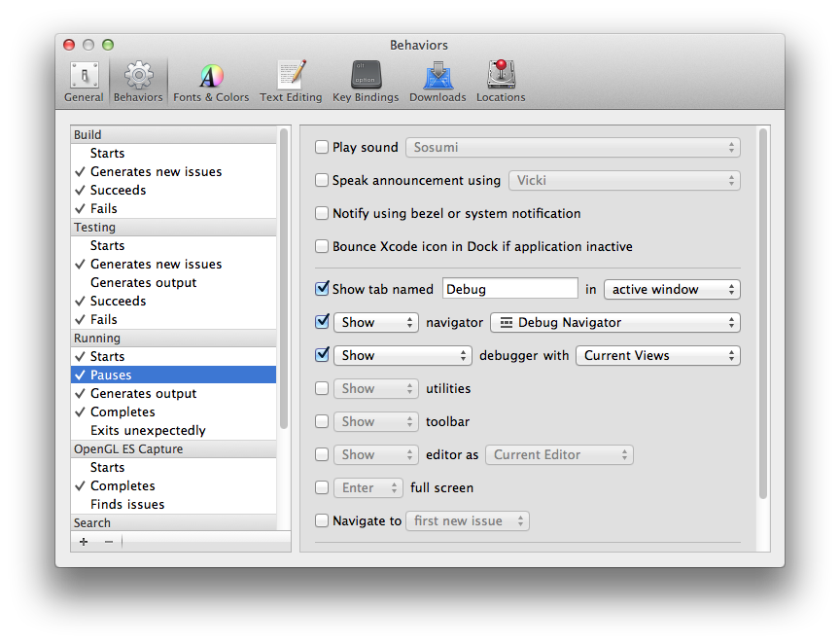
Task: Select Testing Generates output
Action: tap(174, 282)
